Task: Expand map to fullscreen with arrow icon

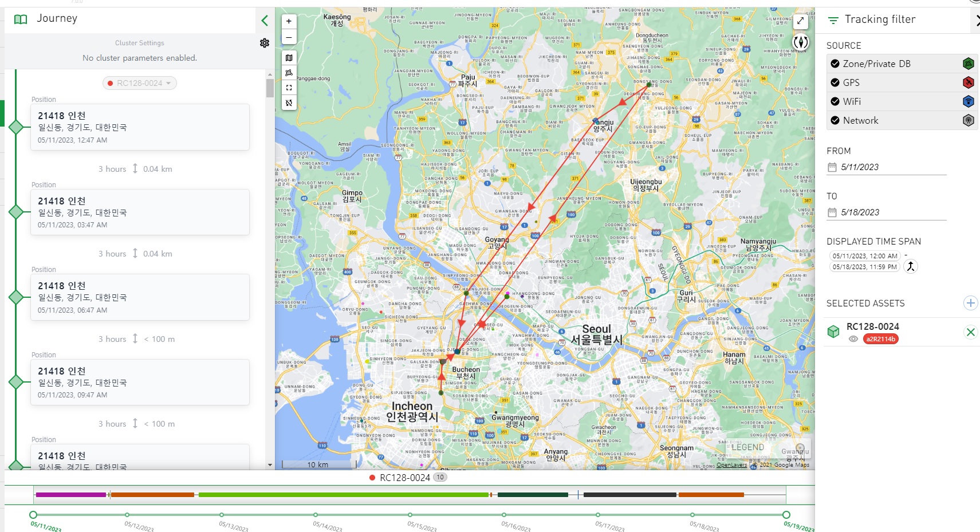Action: [800, 21]
